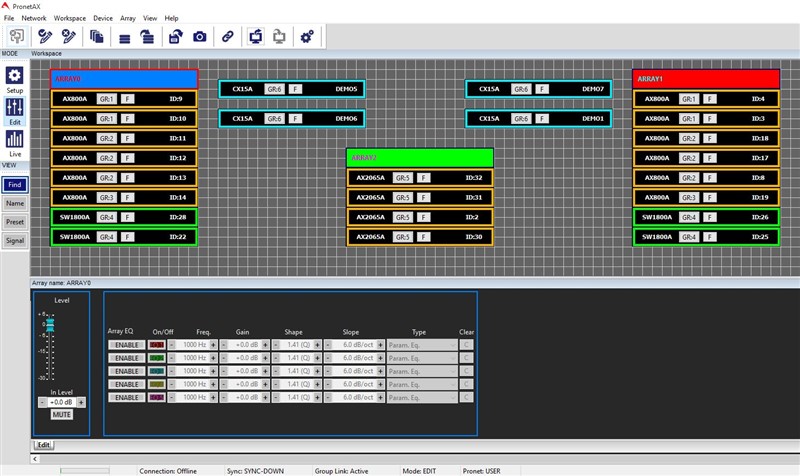This screenshot has width=800, height=476.
Task: Click the network discovery toolbar icon
Action: (x=17, y=36)
